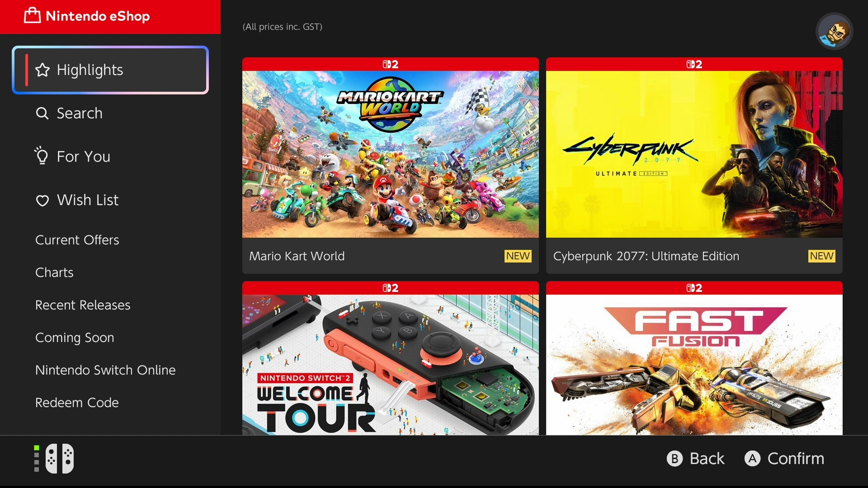This screenshot has width=868, height=488.
Task: Click the NEW badge on Mario Kart World
Action: [518, 256]
